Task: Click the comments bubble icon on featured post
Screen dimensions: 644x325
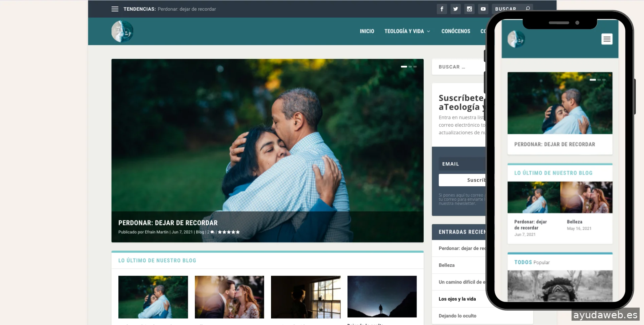Action: [x=212, y=232]
